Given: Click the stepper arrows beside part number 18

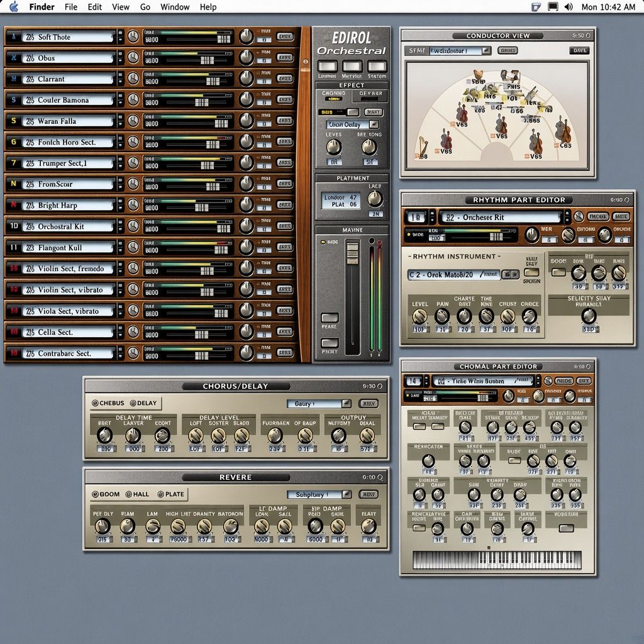Looking at the screenshot, I should coord(432,217).
